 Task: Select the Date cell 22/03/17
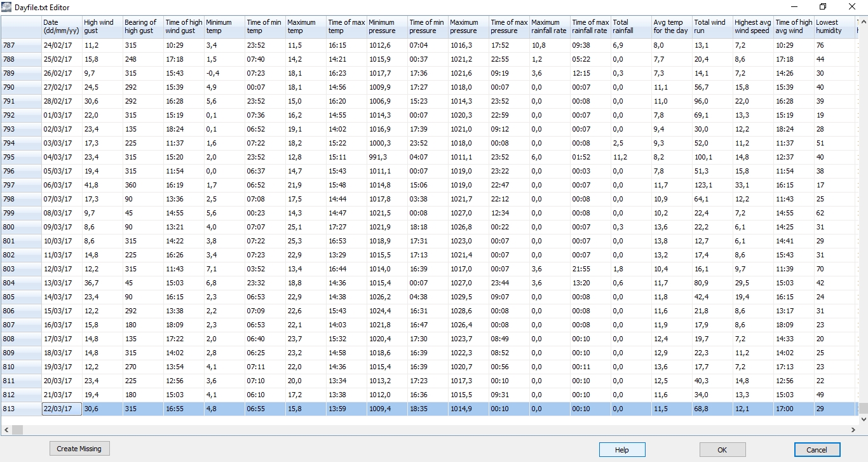(x=62, y=409)
